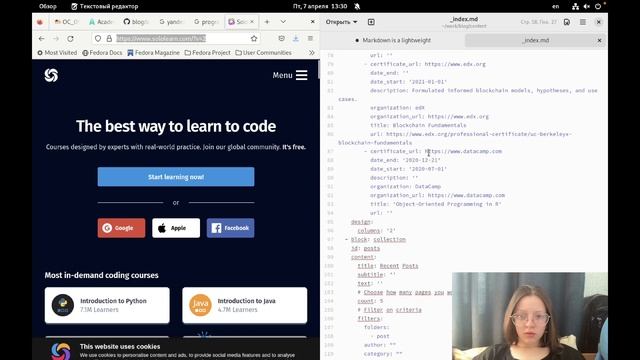Switch to the Acade browser tab

click(x=100, y=22)
